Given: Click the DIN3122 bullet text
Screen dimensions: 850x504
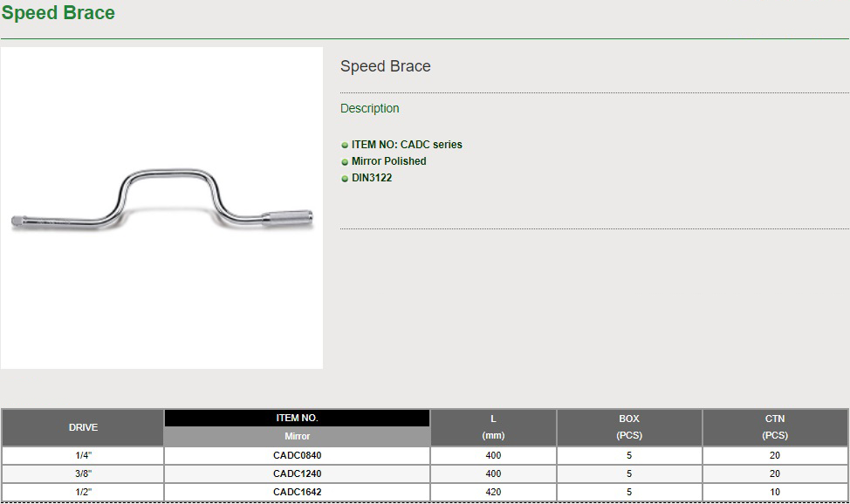Looking at the screenshot, I should (x=372, y=178).
